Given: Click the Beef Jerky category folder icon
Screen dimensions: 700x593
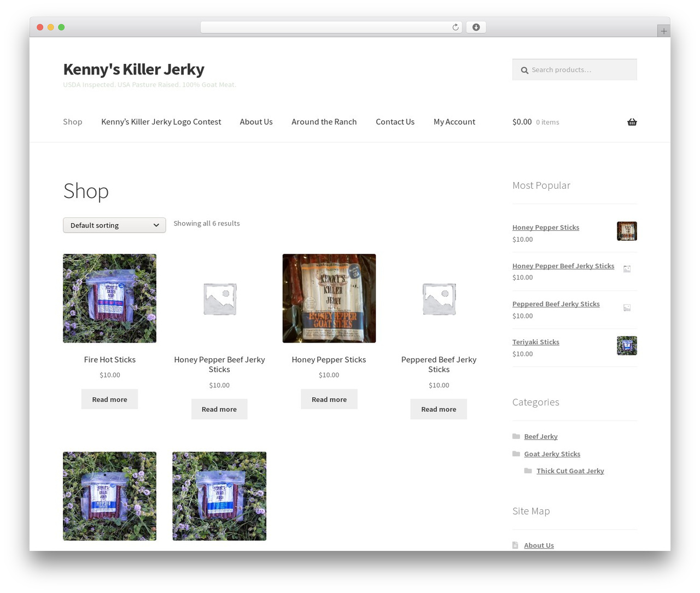Looking at the screenshot, I should pos(516,436).
